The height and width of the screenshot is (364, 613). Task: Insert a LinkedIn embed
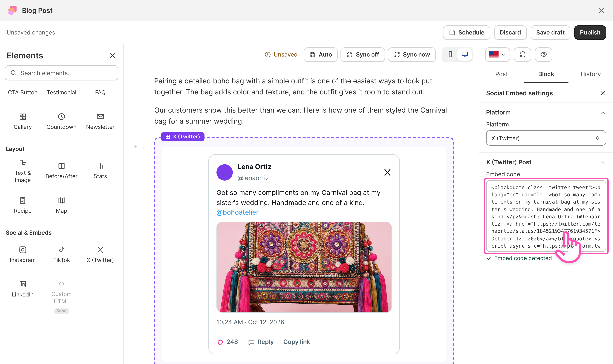click(23, 289)
